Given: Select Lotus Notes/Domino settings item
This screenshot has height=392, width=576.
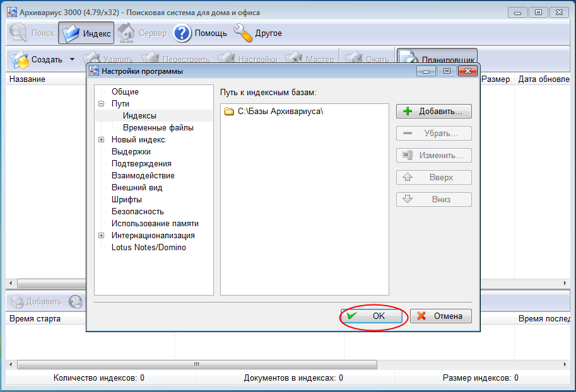Looking at the screenshot, I should coord(149,248).
